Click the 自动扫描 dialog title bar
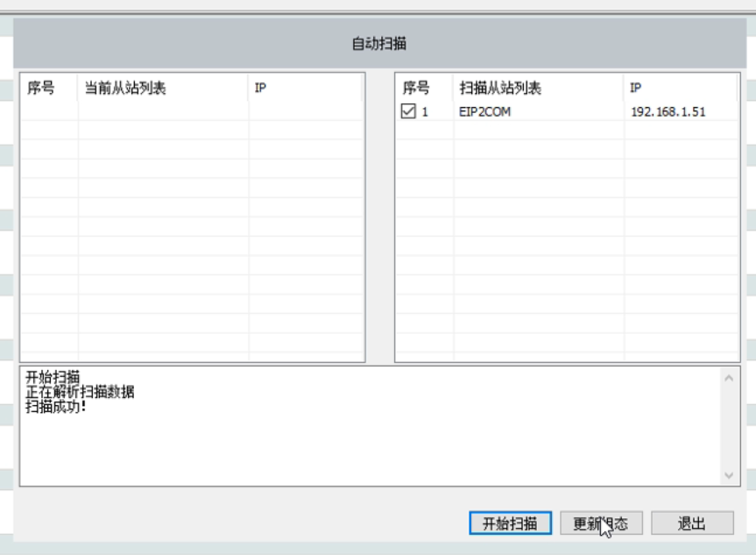 tap(378, 44)
